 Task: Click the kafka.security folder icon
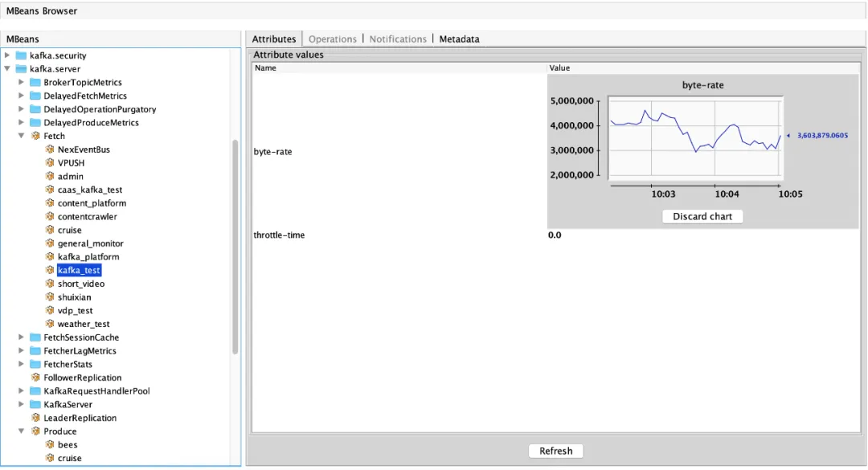point(21,55)
